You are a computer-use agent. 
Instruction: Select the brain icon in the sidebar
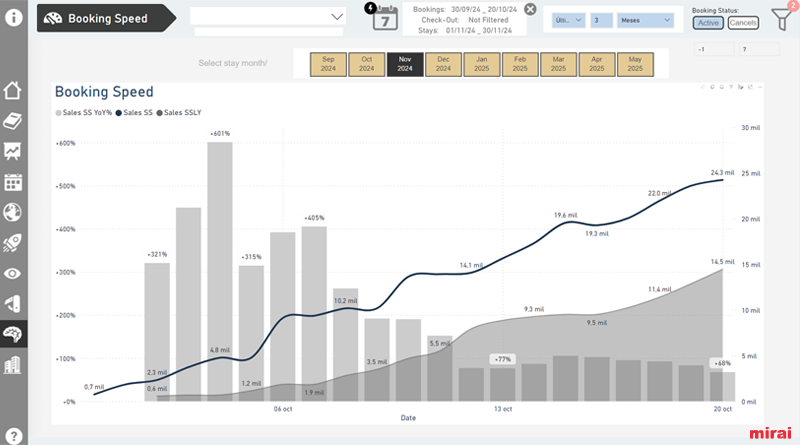point(13,334)
